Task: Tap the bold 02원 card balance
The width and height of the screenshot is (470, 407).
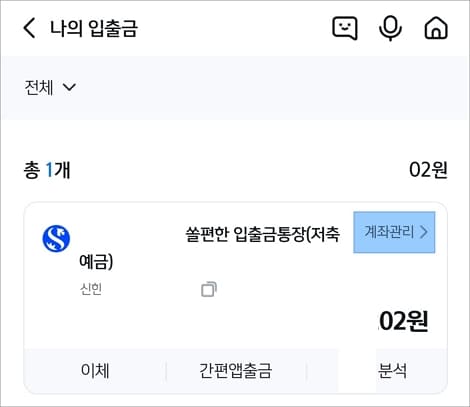Action: (404, 321)
